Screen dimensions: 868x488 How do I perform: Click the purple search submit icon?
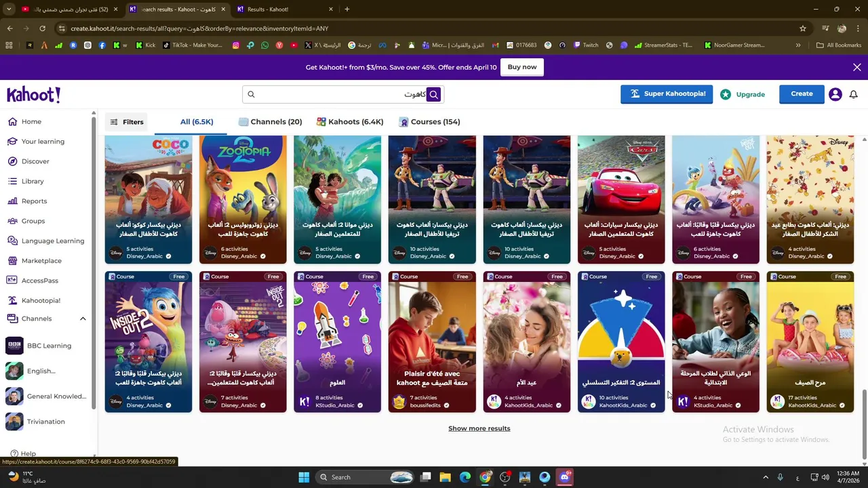[x=434, y=94]
